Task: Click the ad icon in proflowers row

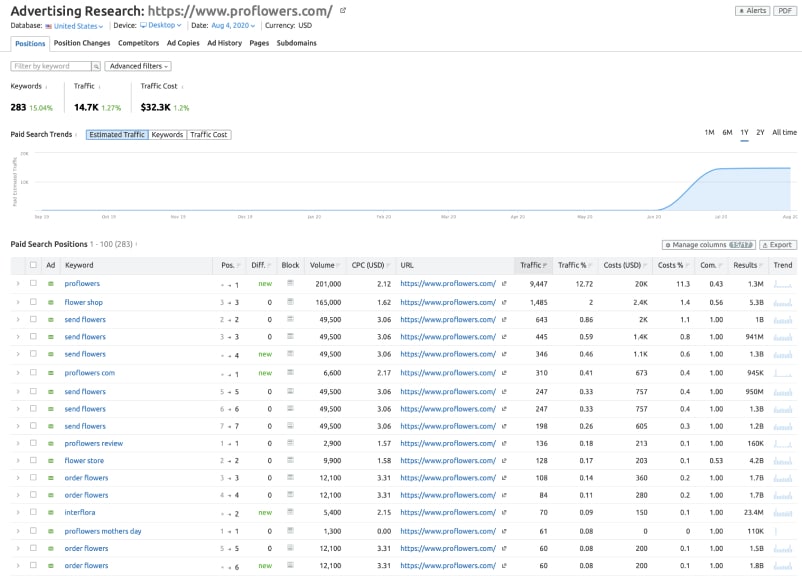Action: tap(51, 283)
